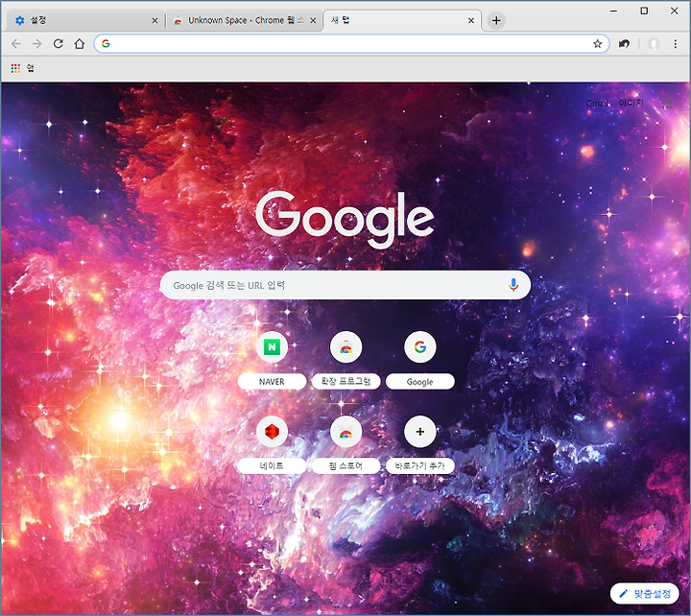Switch to the Unknown Space Chrome tab

coord(244,20)
